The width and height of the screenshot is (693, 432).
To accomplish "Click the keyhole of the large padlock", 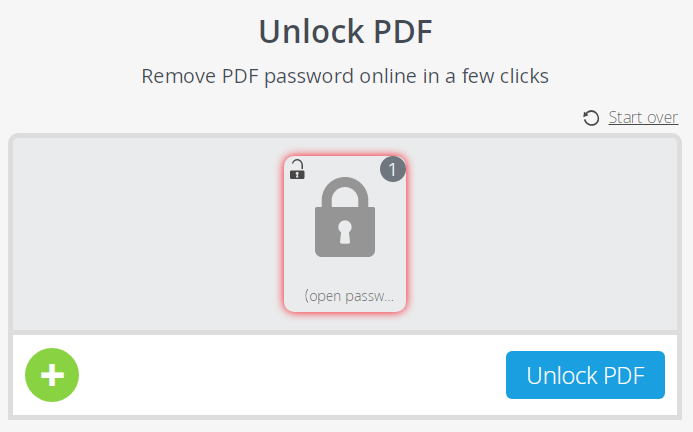I will click(345, 233).
